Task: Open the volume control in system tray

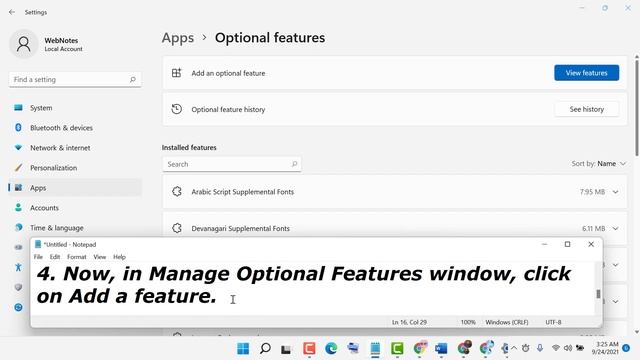Action: pyautogui.click(x=568, y=348)
